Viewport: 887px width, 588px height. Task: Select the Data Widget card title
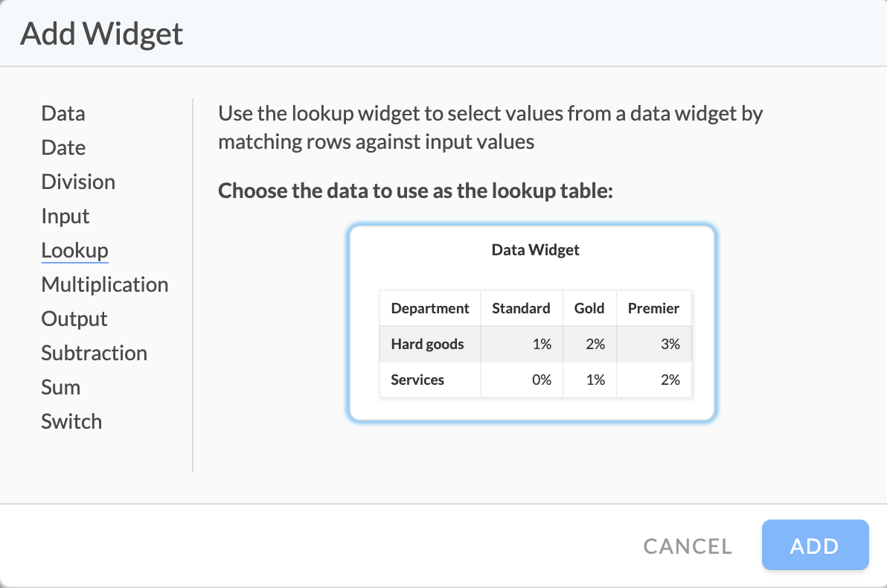point(535,250)
